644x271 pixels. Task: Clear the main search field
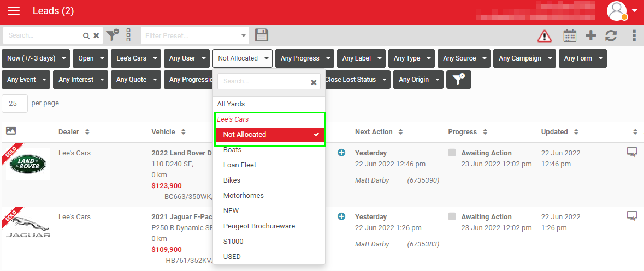(x=96, y=35)
